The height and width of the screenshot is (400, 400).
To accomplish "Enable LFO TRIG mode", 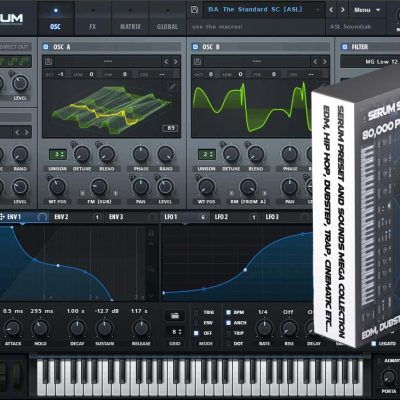I will click(x=196, y=313).
